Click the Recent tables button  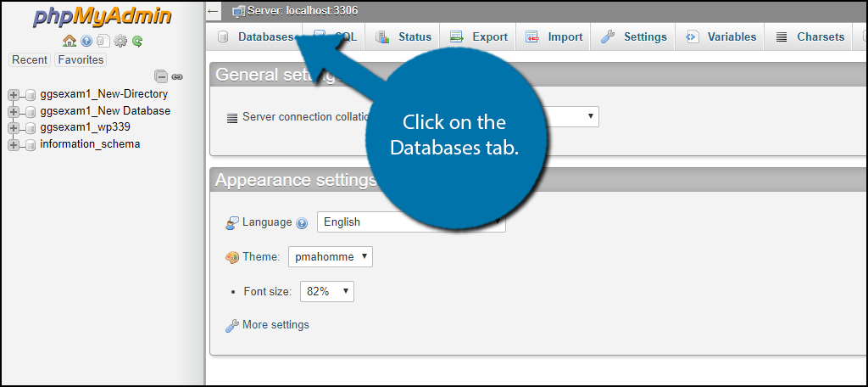pyautogui.click(x=30, y=60)
